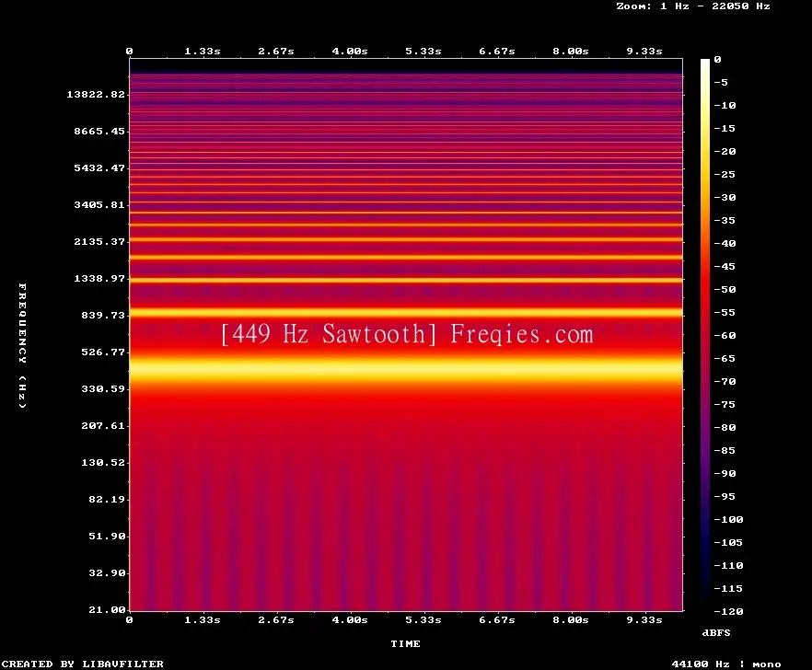
Task: Click the -45 dBFS scale value
Action: point(725,266)
